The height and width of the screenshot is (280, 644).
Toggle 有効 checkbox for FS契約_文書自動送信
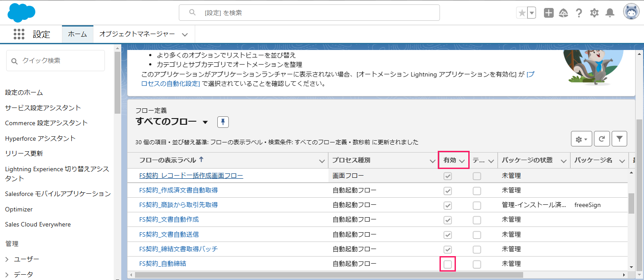click(x=448, y=234)
